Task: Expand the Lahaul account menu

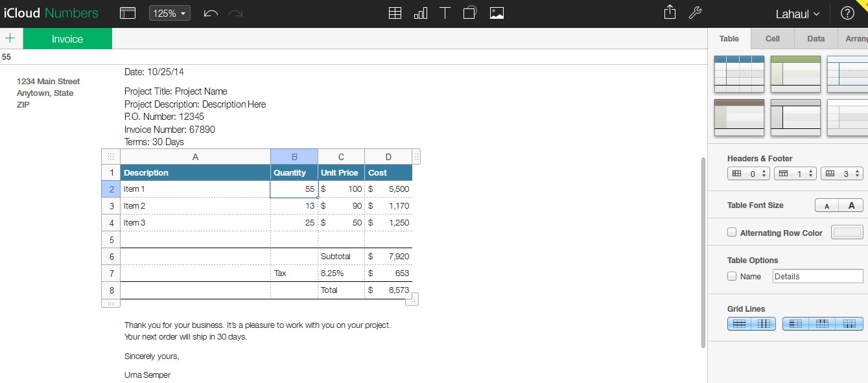Action: (x=797, y=14)
